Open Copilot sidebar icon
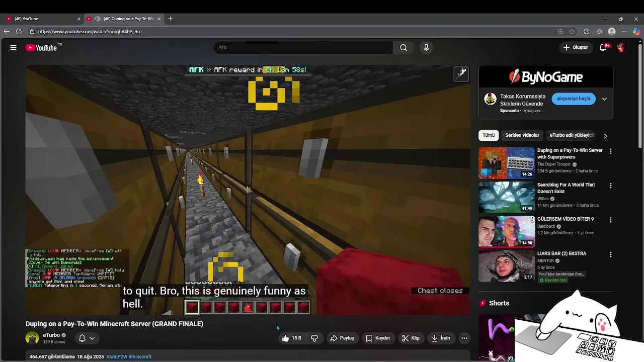The image size is (644, 362). pos(636,31)
